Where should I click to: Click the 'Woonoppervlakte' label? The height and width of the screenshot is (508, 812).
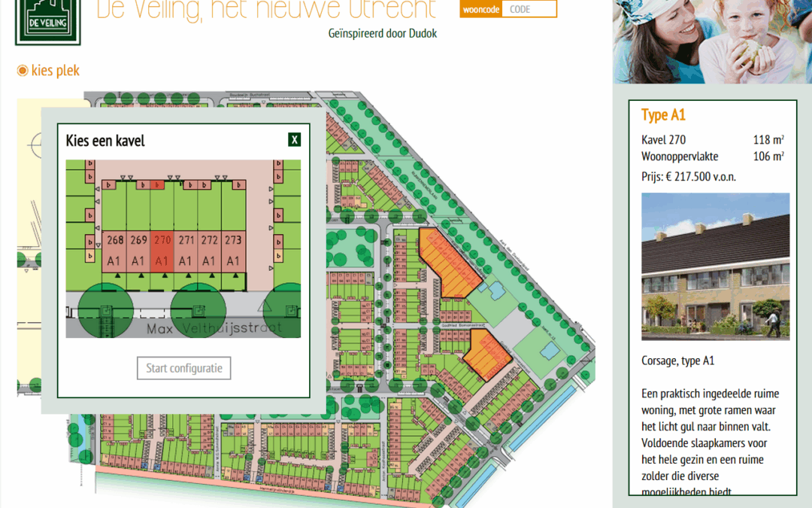[680, 157]
